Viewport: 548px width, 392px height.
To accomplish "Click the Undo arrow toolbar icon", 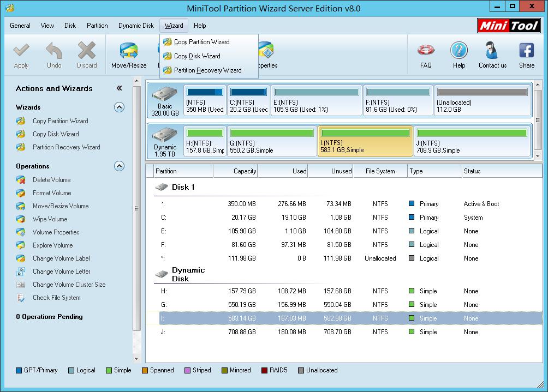I will coord(54,51).
